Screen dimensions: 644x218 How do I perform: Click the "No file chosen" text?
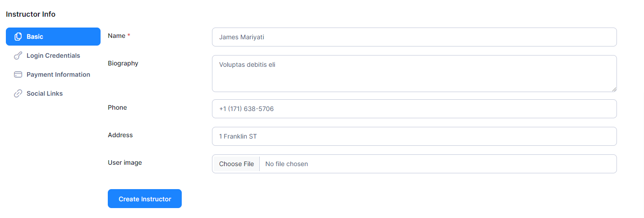point(286,164)
